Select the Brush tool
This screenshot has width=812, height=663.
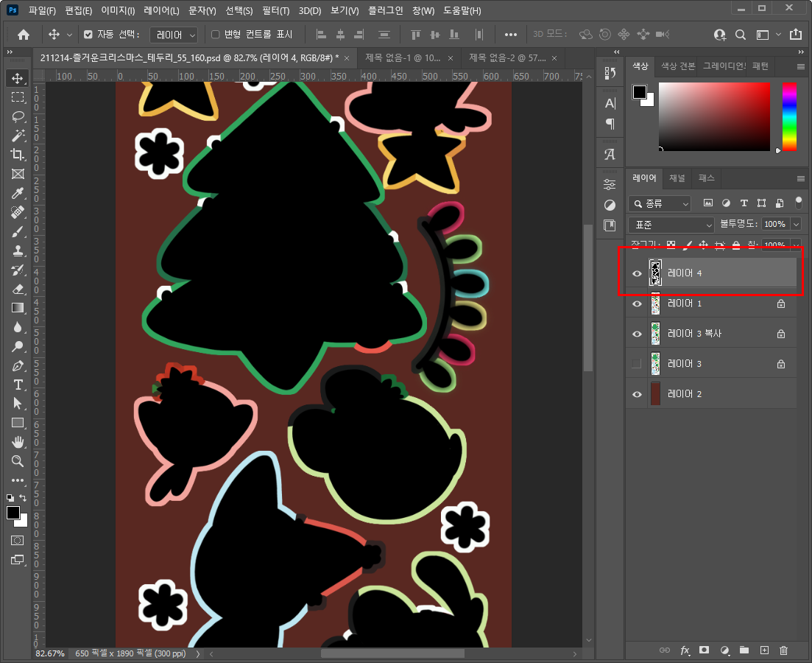18,232
